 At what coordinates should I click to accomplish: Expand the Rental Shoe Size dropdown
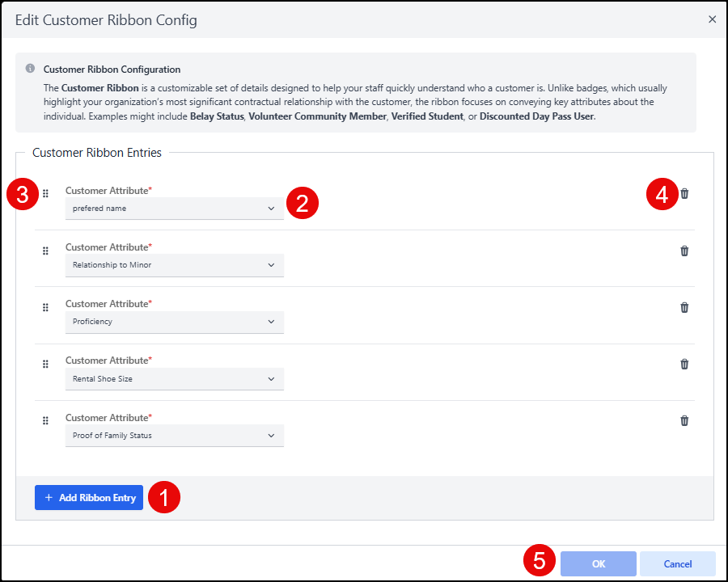click(x=174, y=378)
